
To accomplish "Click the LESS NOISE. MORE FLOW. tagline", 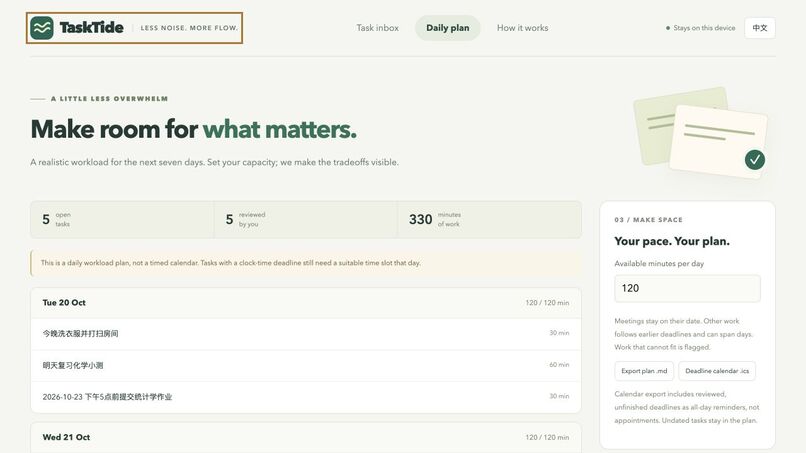I will [x=189, y=28].
